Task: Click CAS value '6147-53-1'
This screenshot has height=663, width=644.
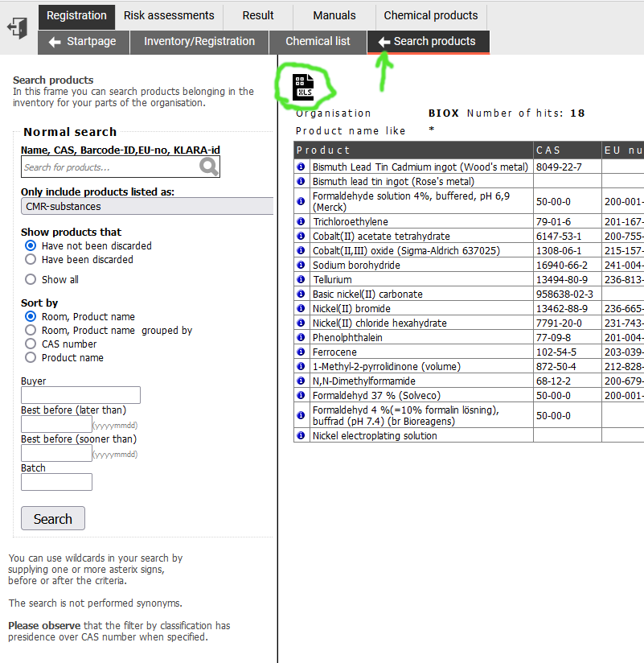Action: (x=559, y=236)
